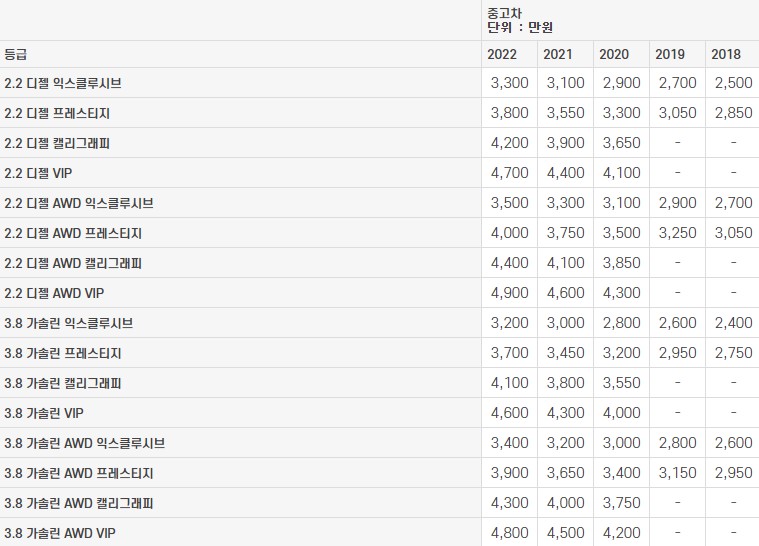Screen dimensions: 759x546
Task: Select the 2.2 디젤 AWD 프레스티지 row label
Action: [x=73, y=233]
